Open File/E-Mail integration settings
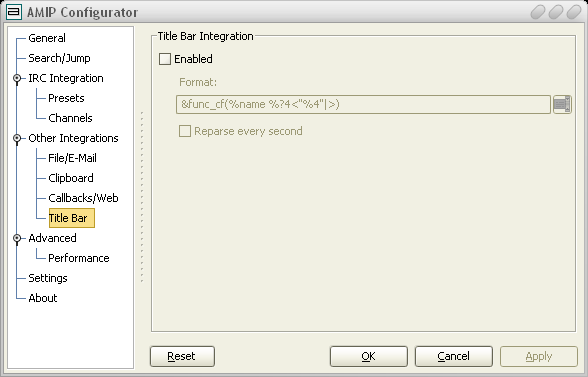The height and width of the screenshot is (377, 588). click(x=72, y=158)
